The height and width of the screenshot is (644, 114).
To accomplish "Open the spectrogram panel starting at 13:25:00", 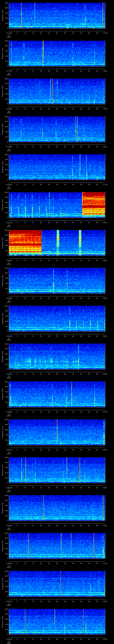I will coord(57,356).
